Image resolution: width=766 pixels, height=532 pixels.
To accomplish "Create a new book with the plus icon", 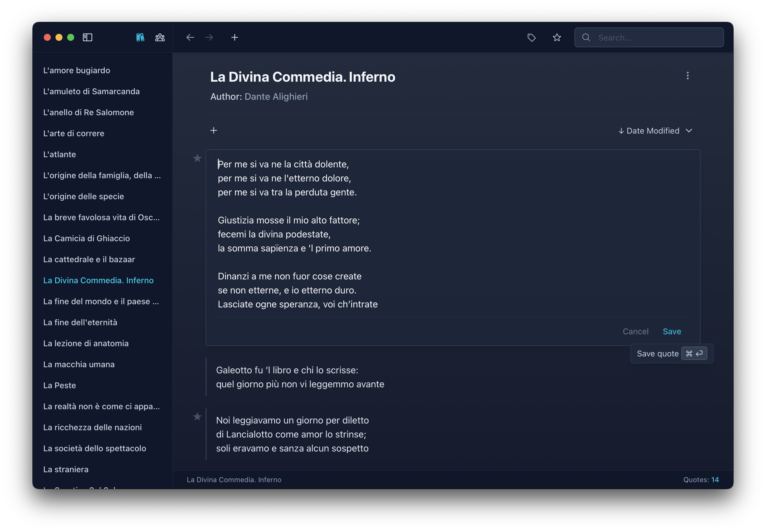I will click(234, 37).
